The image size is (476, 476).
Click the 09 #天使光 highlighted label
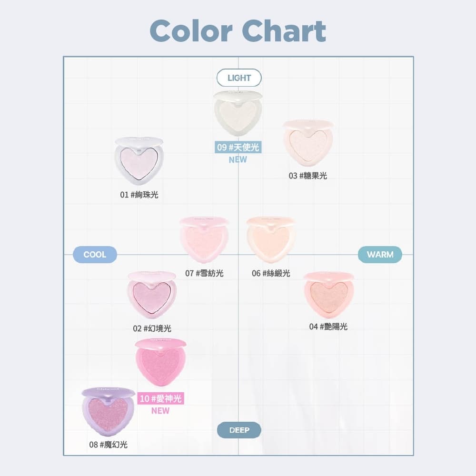[x=238, y=147]
